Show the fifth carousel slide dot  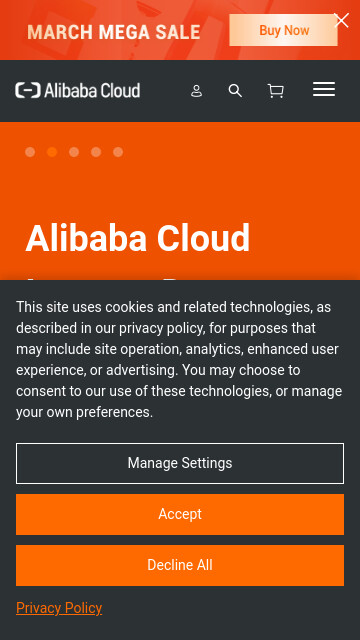[118, 152]
